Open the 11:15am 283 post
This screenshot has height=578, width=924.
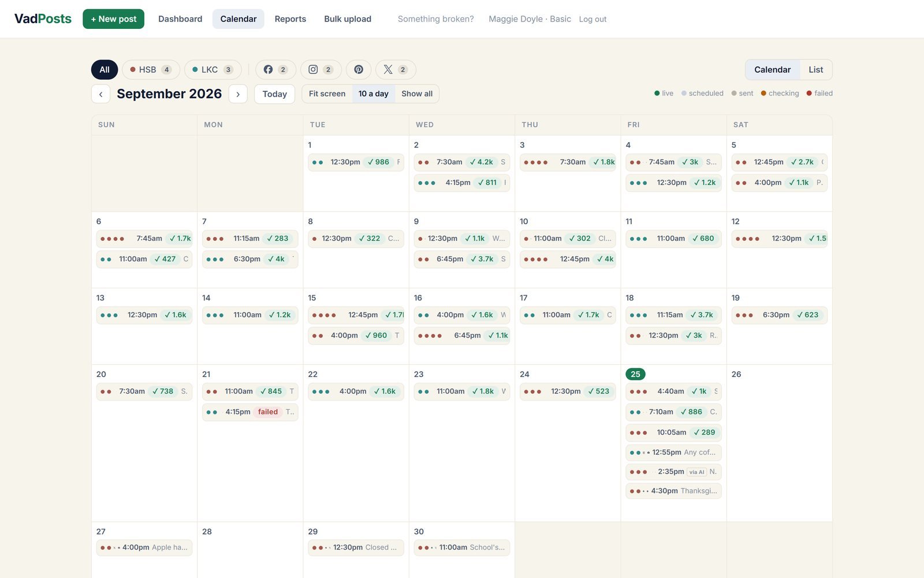[x=250, y=238]
